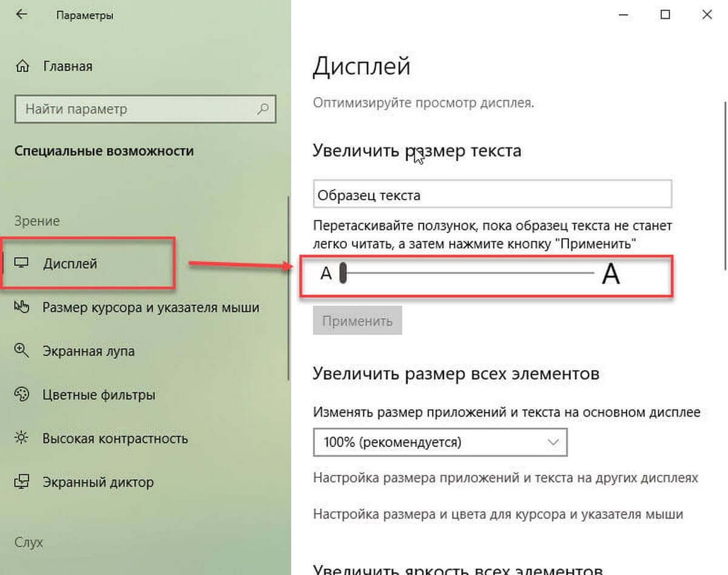The width and height of the screenshot is (728, 575).
Task: Open Цветные фильтры using its palette icon
Action: tap(23, 394)
